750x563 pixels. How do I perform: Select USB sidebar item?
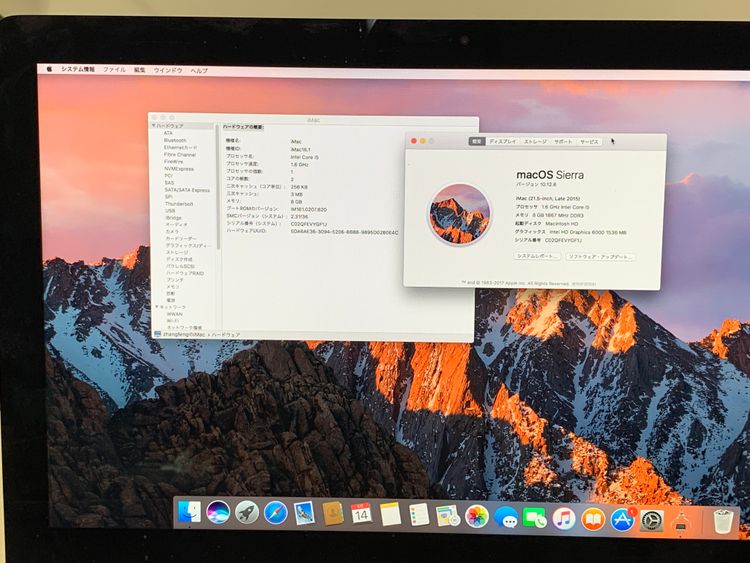click(x=170, y=210)
